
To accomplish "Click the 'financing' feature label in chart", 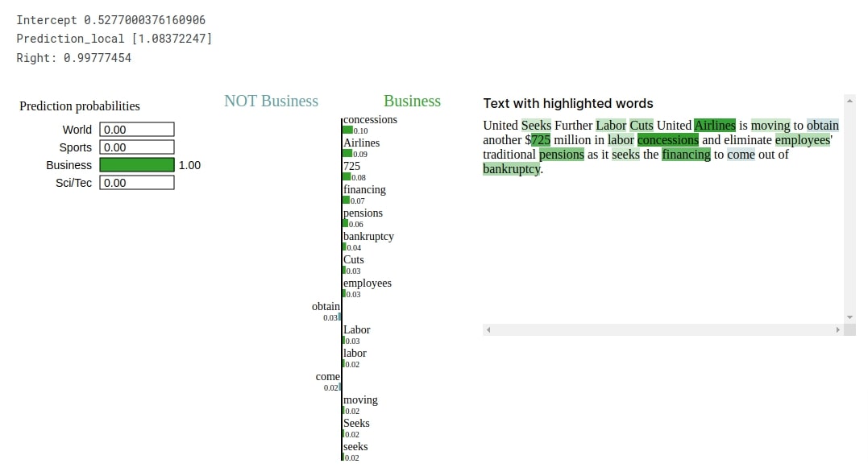I will pyautogui.click(x=364, y=190).
